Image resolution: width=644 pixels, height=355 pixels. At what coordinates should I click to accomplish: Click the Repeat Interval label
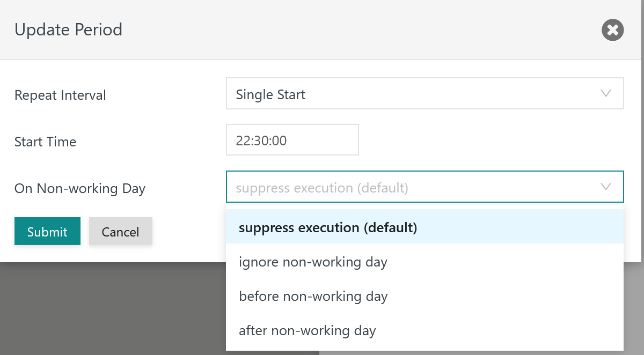coord(60,95)
